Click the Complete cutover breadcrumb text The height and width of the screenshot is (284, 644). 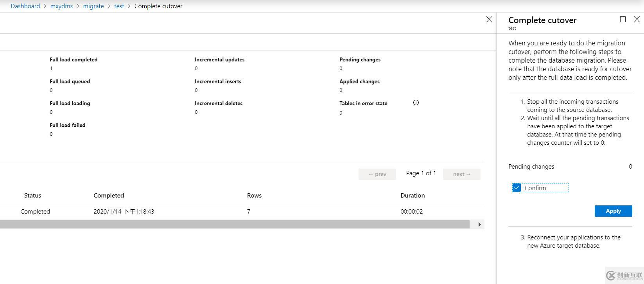pos(158,6)
